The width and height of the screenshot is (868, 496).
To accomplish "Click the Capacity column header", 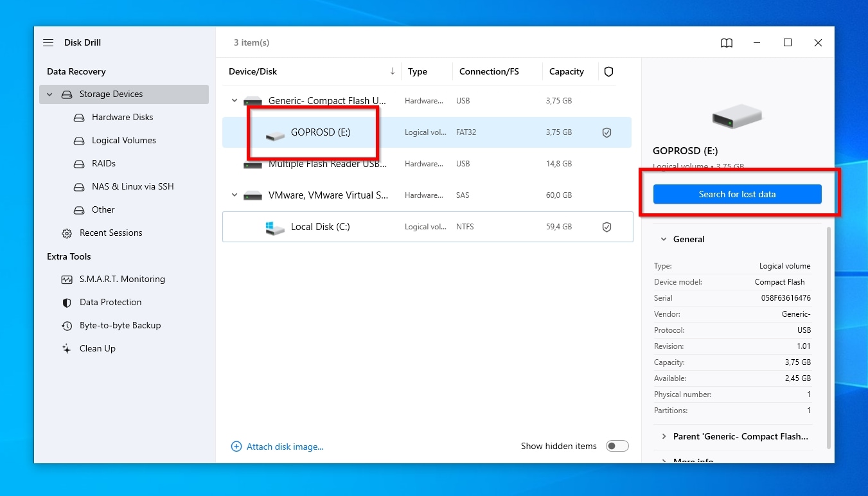I will (567, 71).
